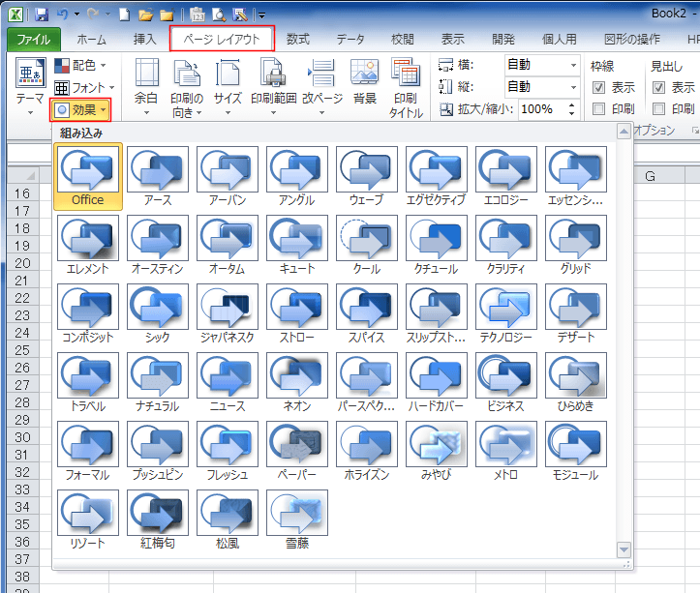Click the フォント fonts button

click(80, 87)
